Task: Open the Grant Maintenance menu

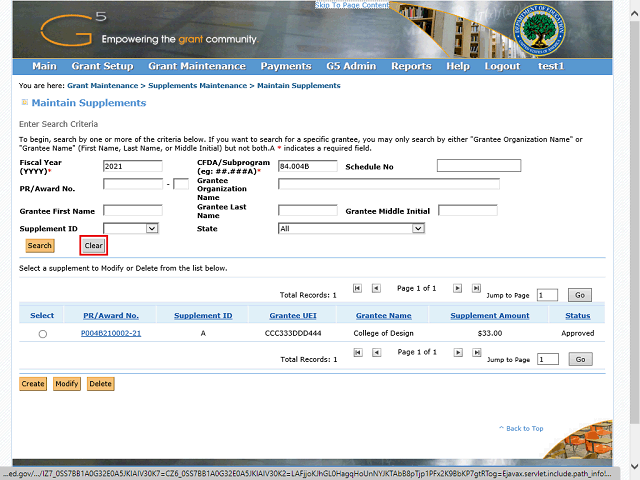Action: pos(196,66)
